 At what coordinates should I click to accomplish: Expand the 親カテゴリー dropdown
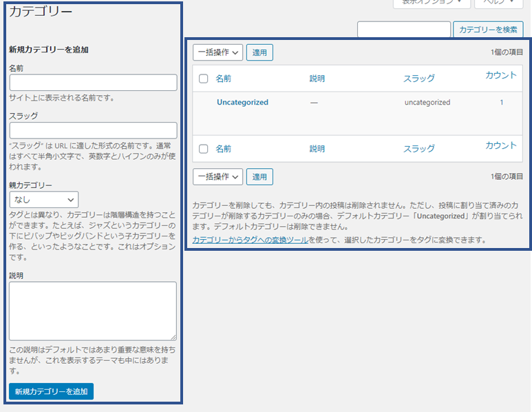43,200
